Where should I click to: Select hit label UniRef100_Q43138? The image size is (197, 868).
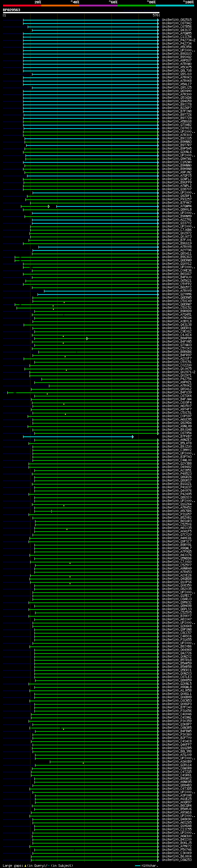pos(177,325)
